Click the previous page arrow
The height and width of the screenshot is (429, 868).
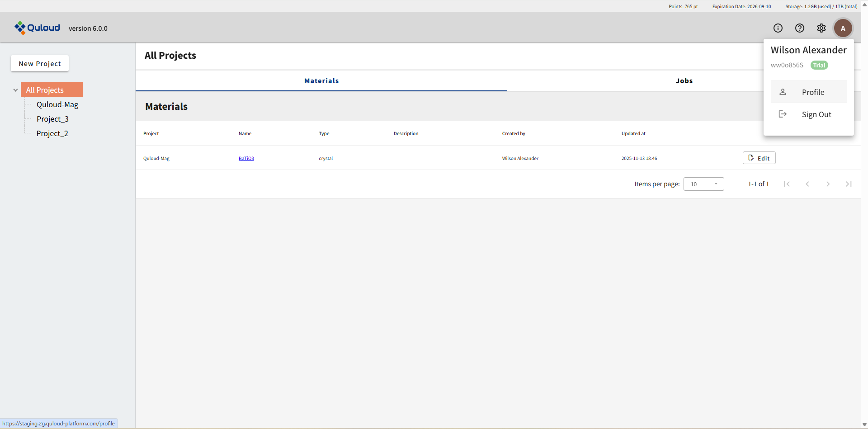pyautogui.click(x=807, y=184)
